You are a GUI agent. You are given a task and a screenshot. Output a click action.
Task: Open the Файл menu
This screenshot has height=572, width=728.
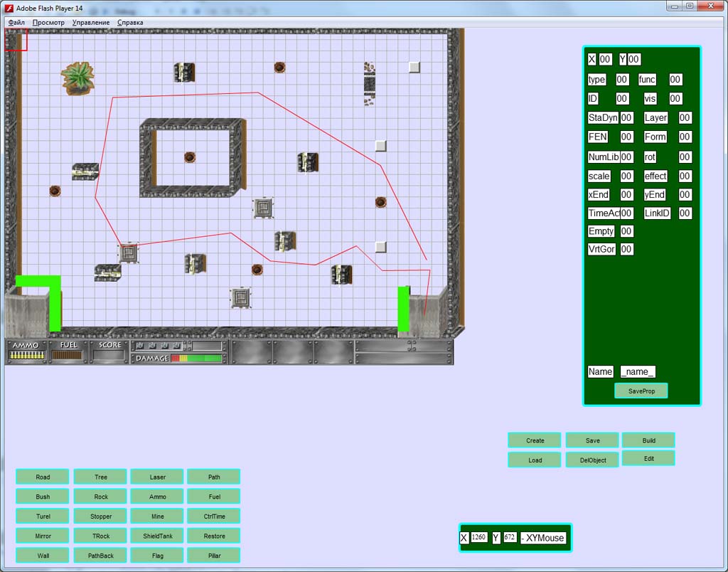click(x=16, y=22)
